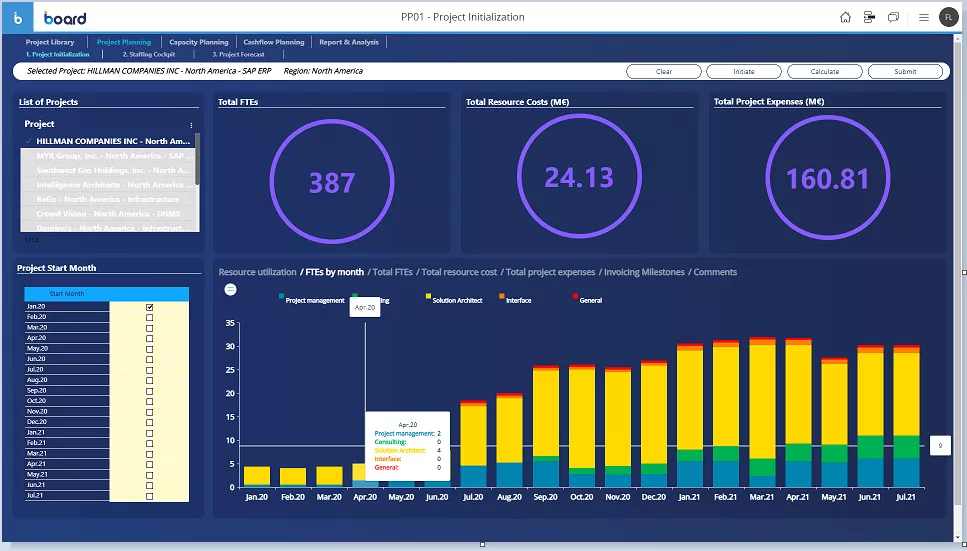Click the Calculate button
The height and width of the screenshot is (551, 967).
click(825, 72)
